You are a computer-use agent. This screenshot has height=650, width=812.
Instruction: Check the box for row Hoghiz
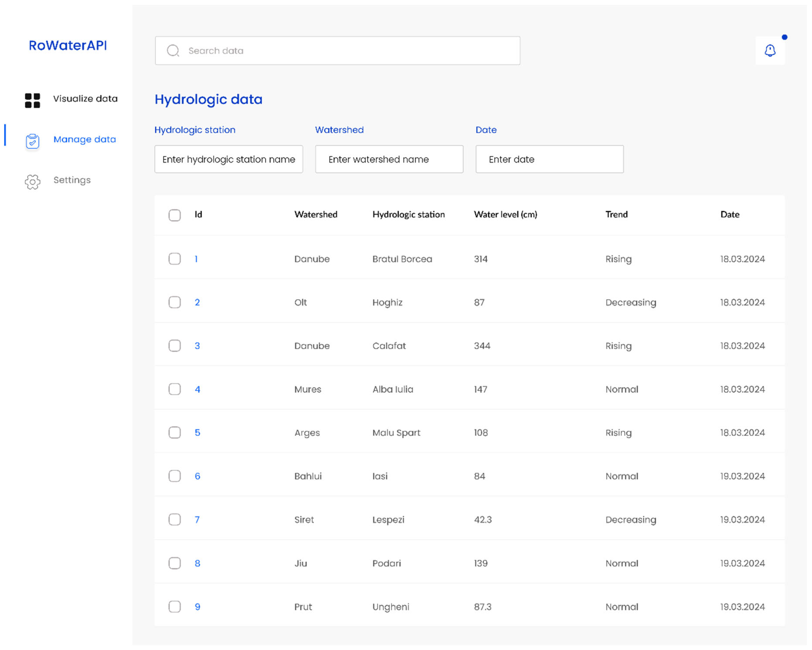[x=174, y=302]
